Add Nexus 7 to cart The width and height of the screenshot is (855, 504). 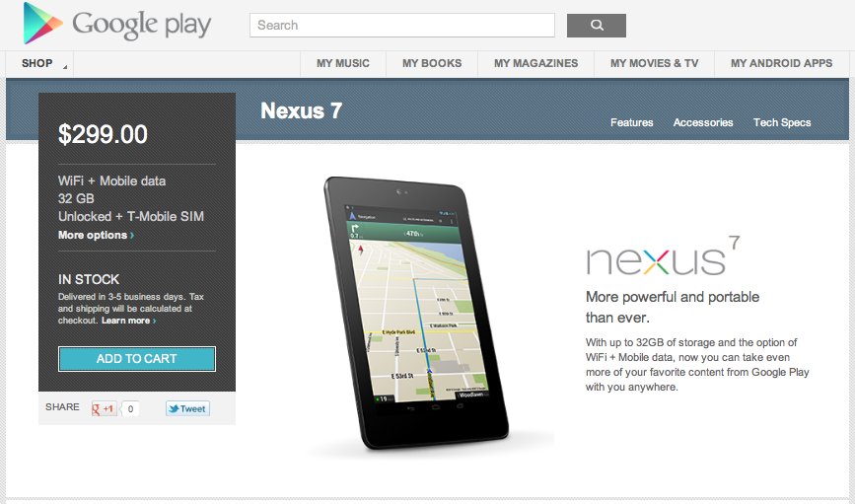[137, 359]
